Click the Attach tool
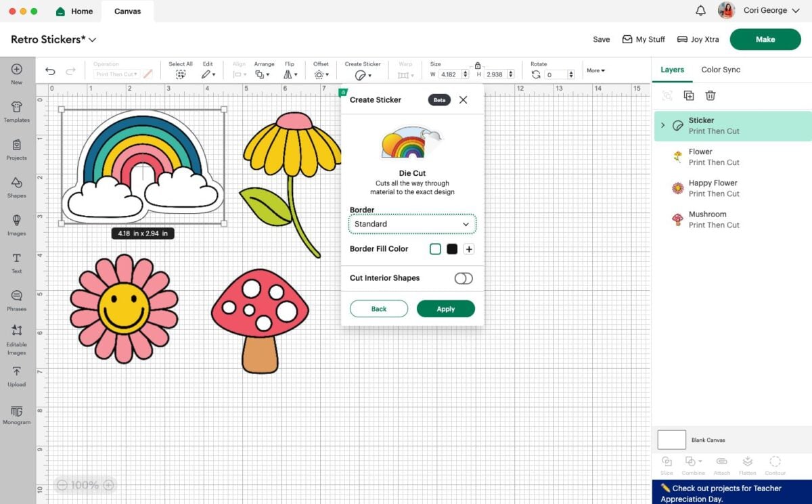812x504 pixels. click(721, 465)
